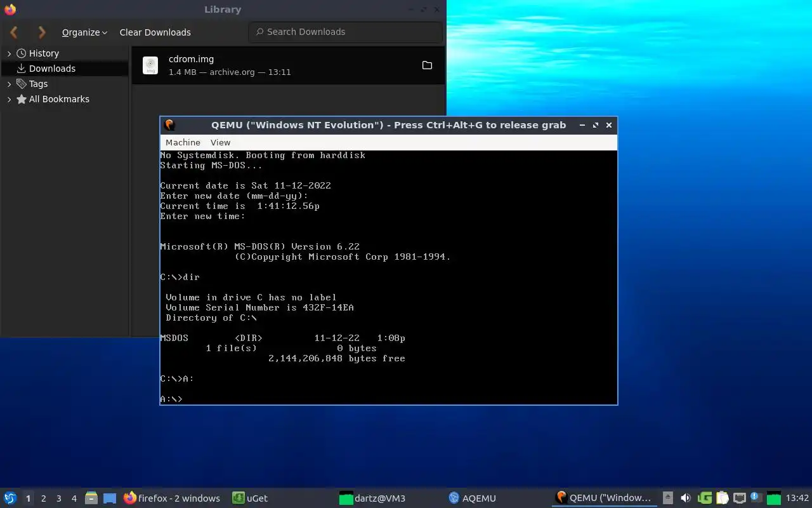Select Tags in the Library sidebar

[x=38, y=84]
